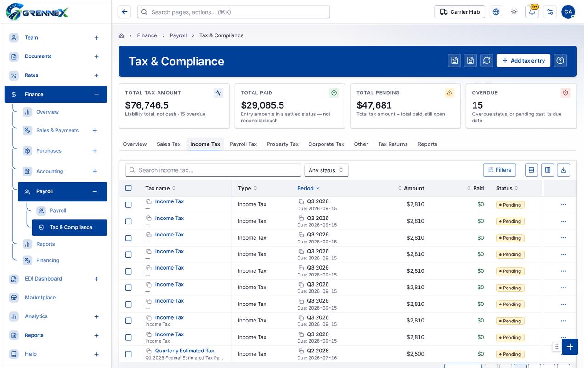Open the CA user avatar menu
Viewport: 588px width, 368px height.
point(568,12)
